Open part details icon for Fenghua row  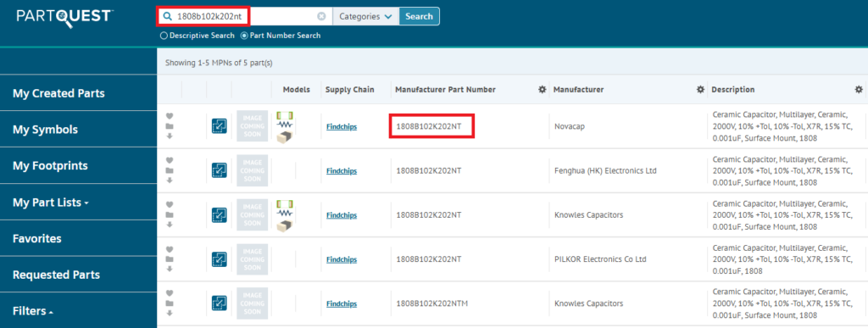pyautogui.click(x=220, y=170)
